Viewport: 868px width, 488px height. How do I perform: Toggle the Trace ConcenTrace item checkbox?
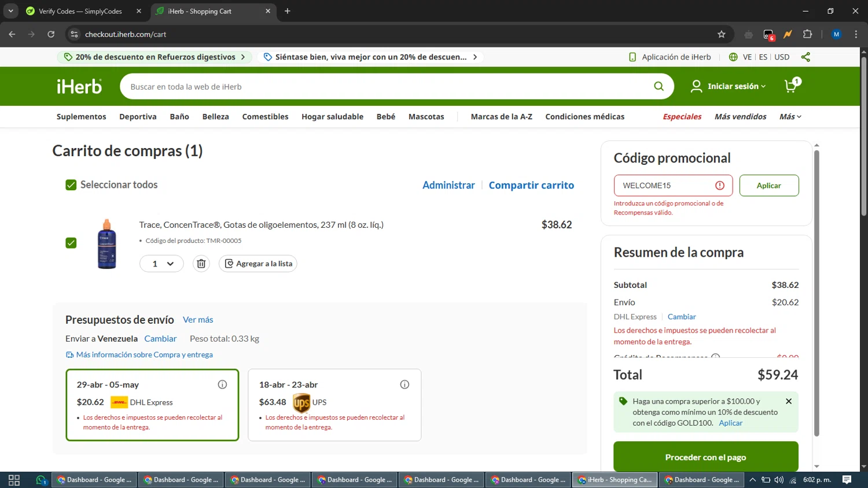coord(71,243)
